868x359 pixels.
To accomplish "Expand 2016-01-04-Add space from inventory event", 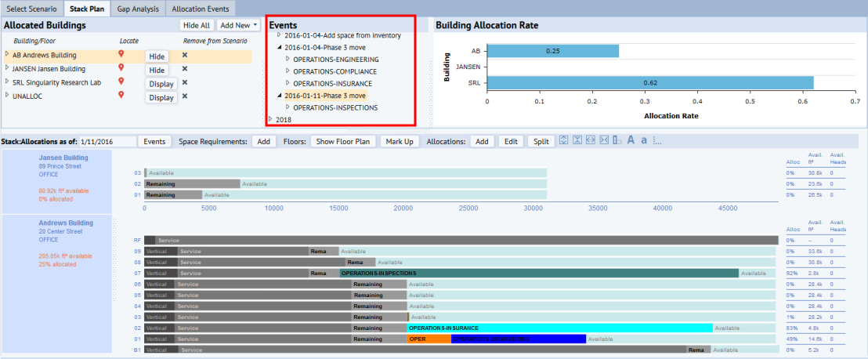I will 280,35.
